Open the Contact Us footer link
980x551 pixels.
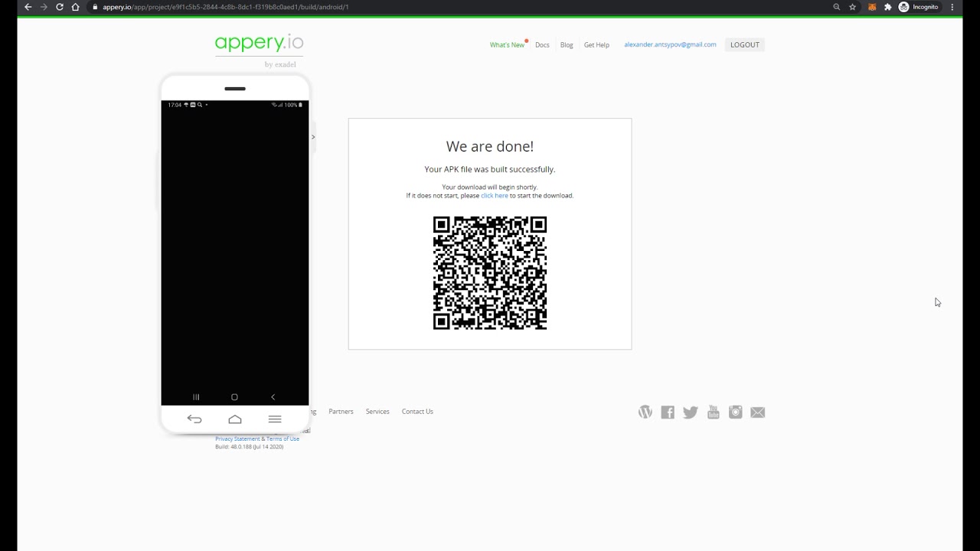[x=417, y=412]
